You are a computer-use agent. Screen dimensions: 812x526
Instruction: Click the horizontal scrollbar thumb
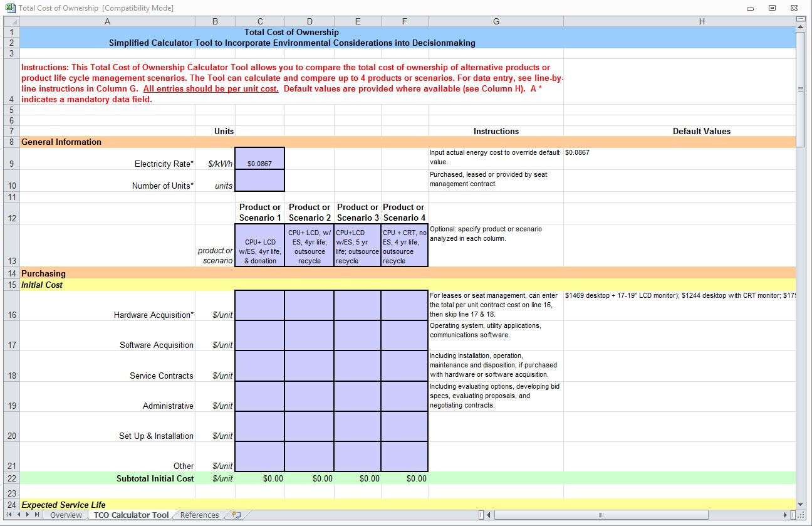(600, 514)
